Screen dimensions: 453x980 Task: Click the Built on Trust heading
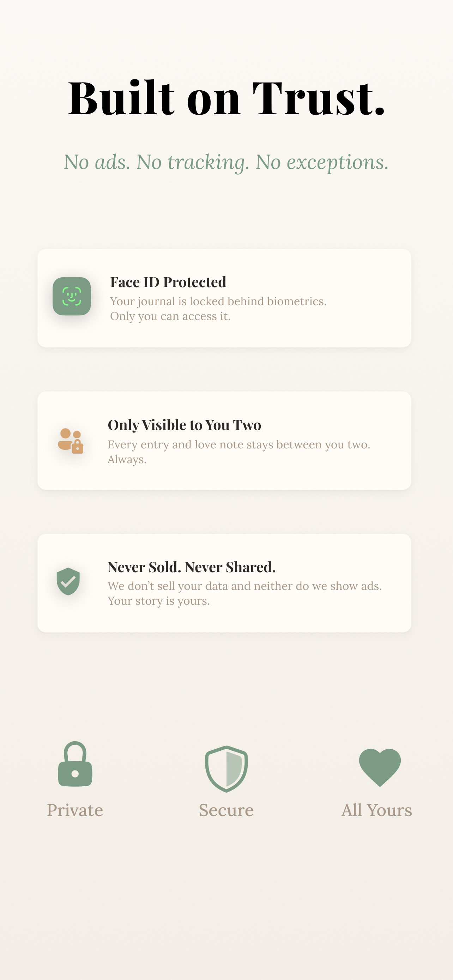click(226, 98)
